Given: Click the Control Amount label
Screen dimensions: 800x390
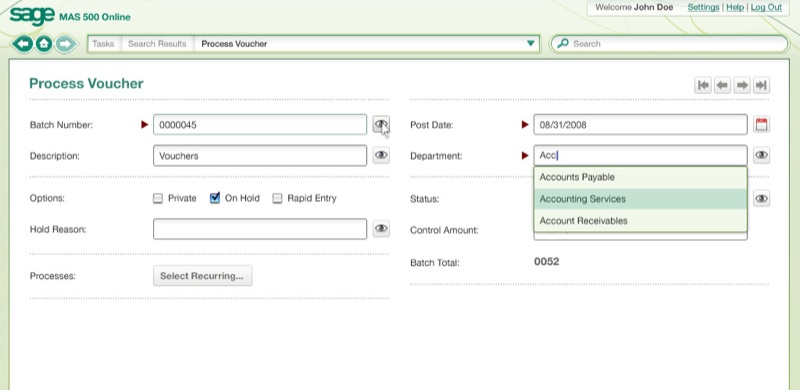Looking at the screenshot, I should click(x=444, y=230).
